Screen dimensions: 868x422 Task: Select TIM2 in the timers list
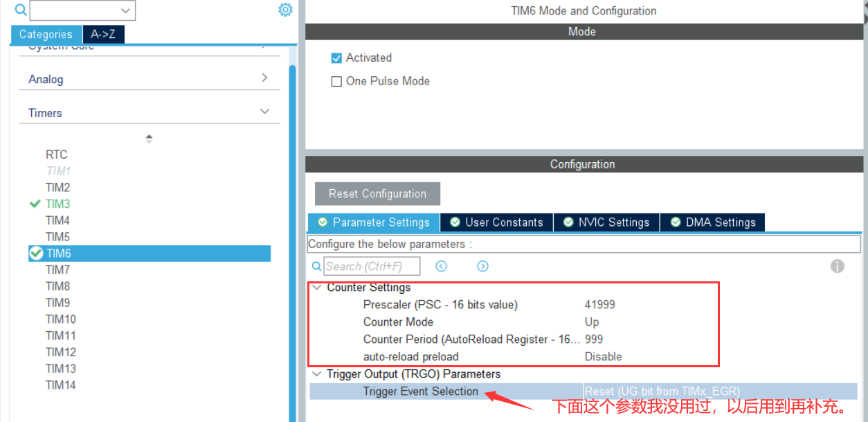(x=57, y=187)
